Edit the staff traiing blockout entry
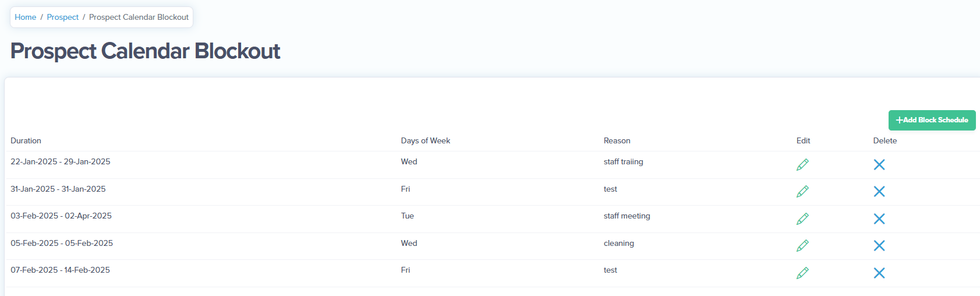This screenshot has height=296, width=980. tap(802, 165)
